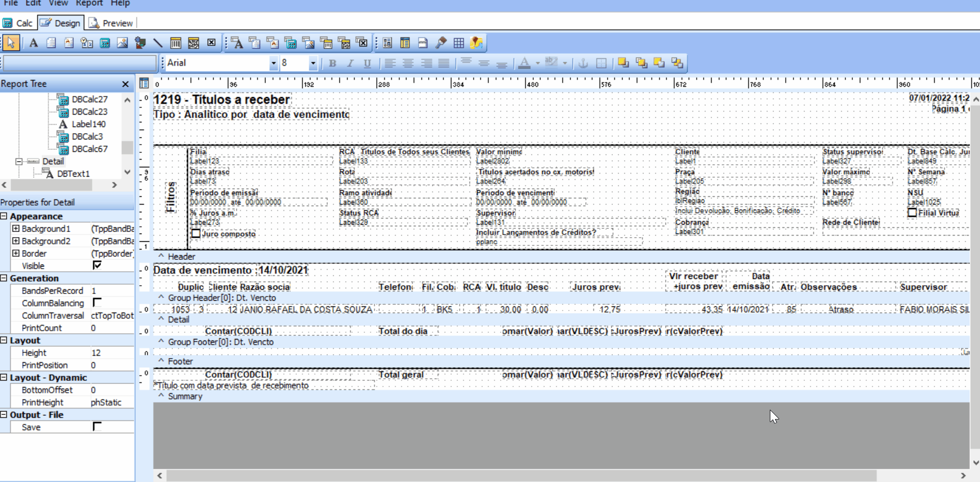Pick the Memo component tool

pyautogui.click(x=51, y=43)
